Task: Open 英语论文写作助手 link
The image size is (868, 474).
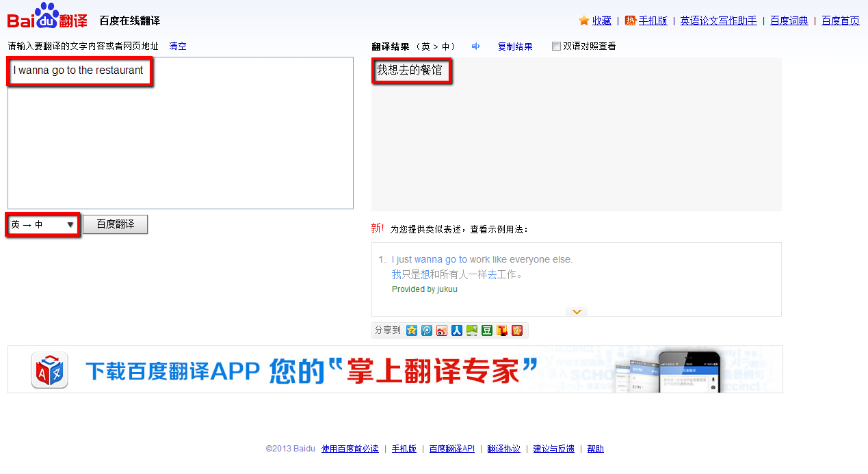Action: click(718, 21)
